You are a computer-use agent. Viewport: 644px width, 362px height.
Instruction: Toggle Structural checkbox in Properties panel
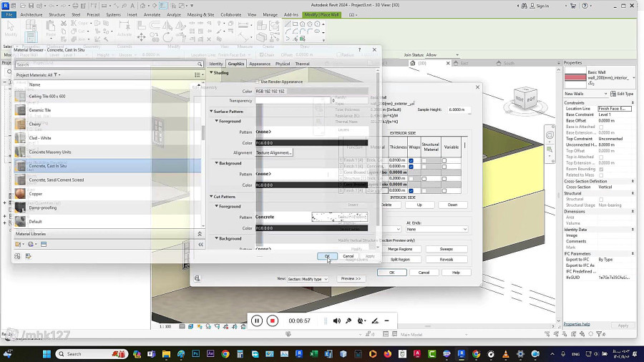(601, 200)
